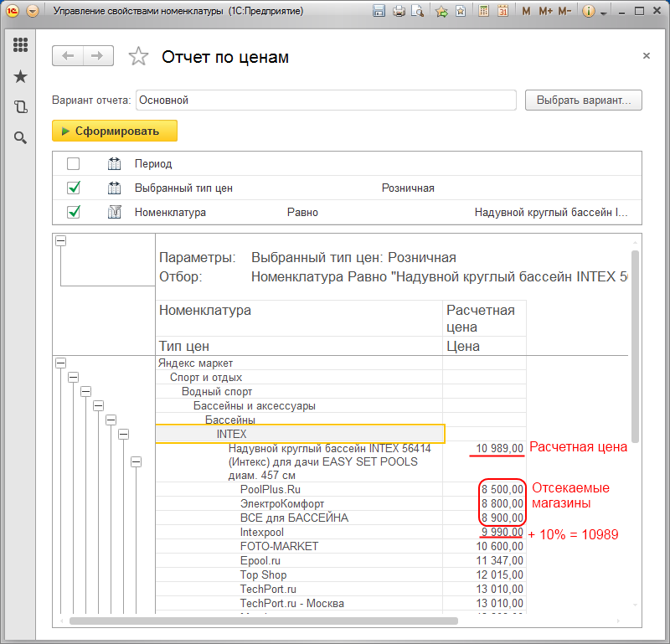Enable the Период checkbox
Viewport: 670px width, 644px height.
(73, 163)
